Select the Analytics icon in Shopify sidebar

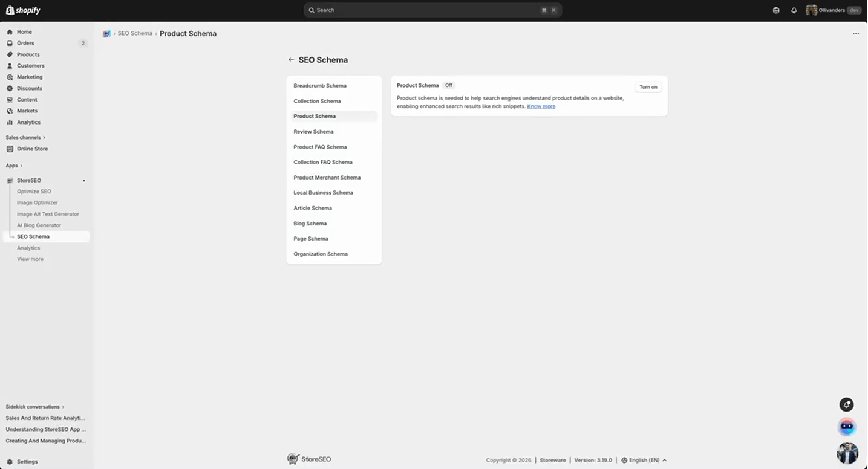(x=8, y=122)
